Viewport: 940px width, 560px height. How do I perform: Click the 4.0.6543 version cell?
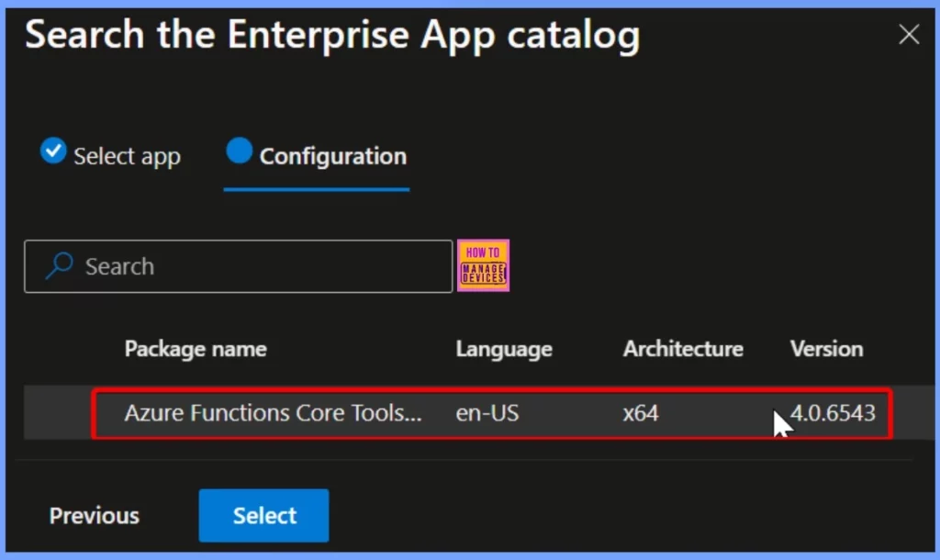pyautogui.click(x=833, y=413)
